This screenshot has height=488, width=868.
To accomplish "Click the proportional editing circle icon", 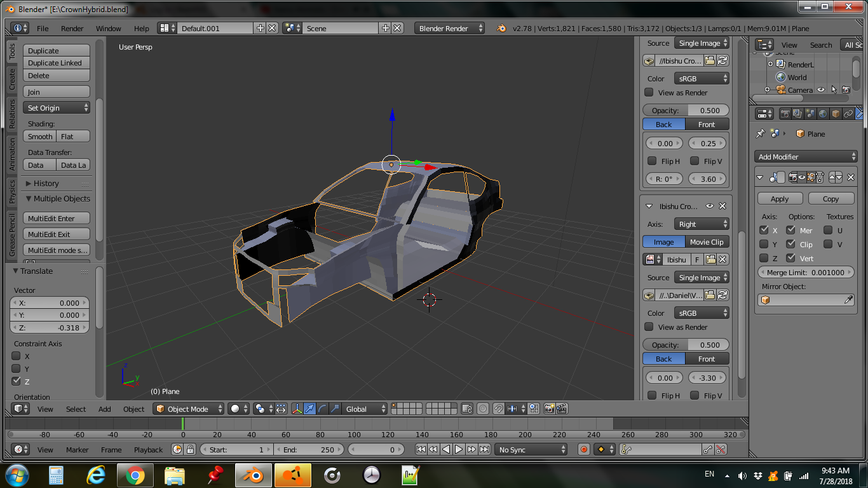I will (483, 409).
